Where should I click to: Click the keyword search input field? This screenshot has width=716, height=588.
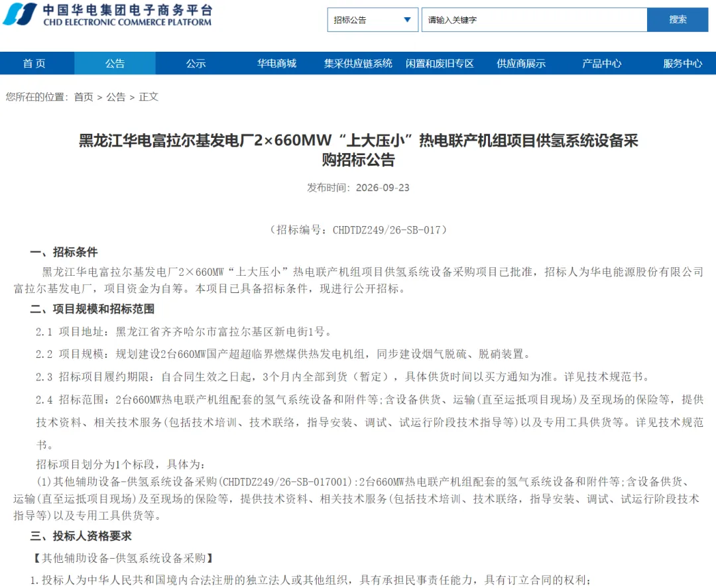click(534, 20)
